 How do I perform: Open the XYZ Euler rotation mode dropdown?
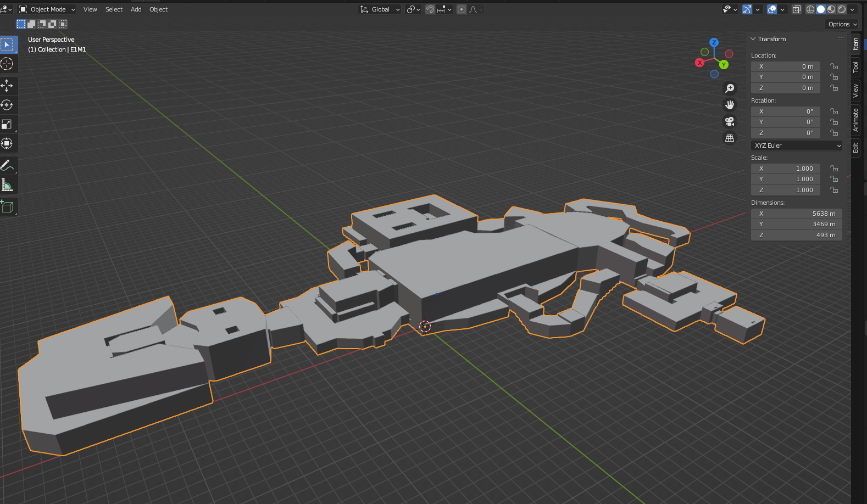click(x=797, y=145)
